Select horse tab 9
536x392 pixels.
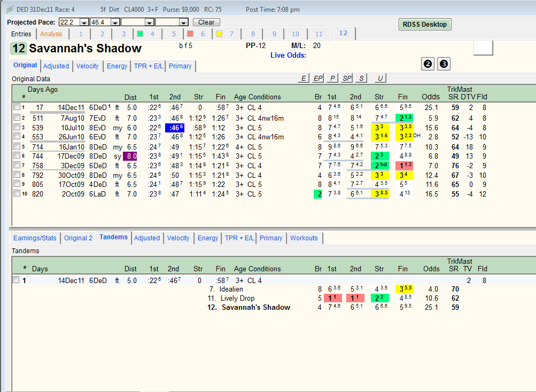tap(275, 34)
